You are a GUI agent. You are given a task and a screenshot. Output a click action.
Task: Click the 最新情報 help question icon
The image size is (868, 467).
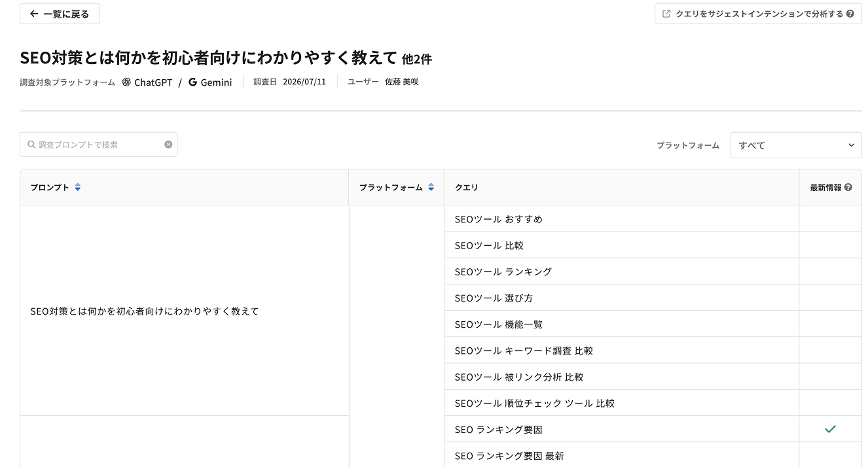tap(848, 187)
